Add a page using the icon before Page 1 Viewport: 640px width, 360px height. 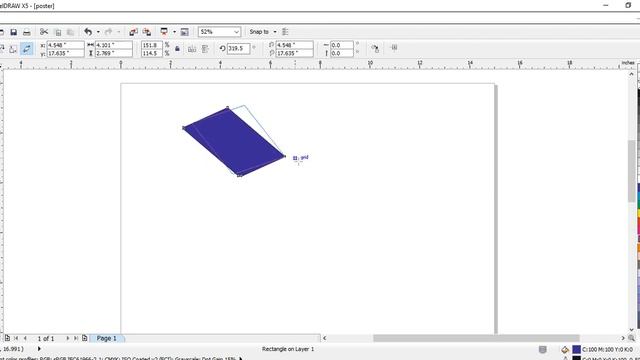84,338
